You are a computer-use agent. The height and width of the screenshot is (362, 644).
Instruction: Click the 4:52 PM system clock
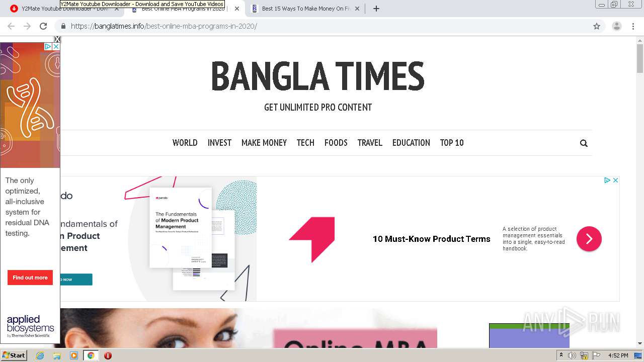(x=618, y=355)
